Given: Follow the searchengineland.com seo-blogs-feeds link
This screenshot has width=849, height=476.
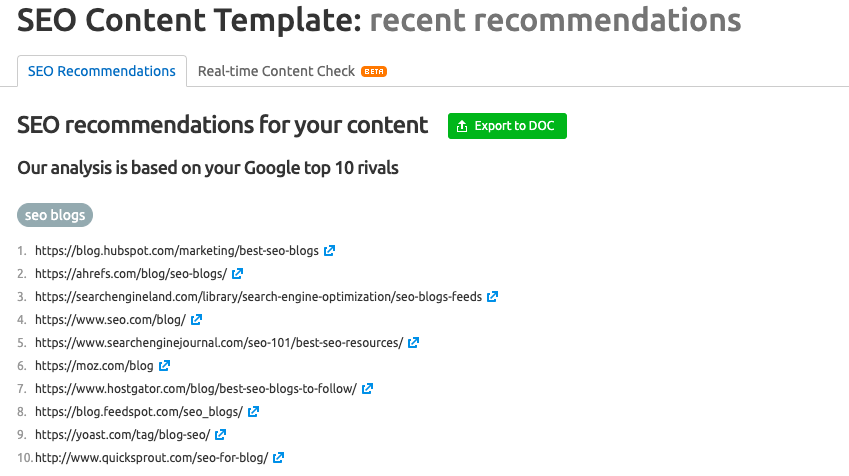Looking at the screenshot, I should click(258, 297).
